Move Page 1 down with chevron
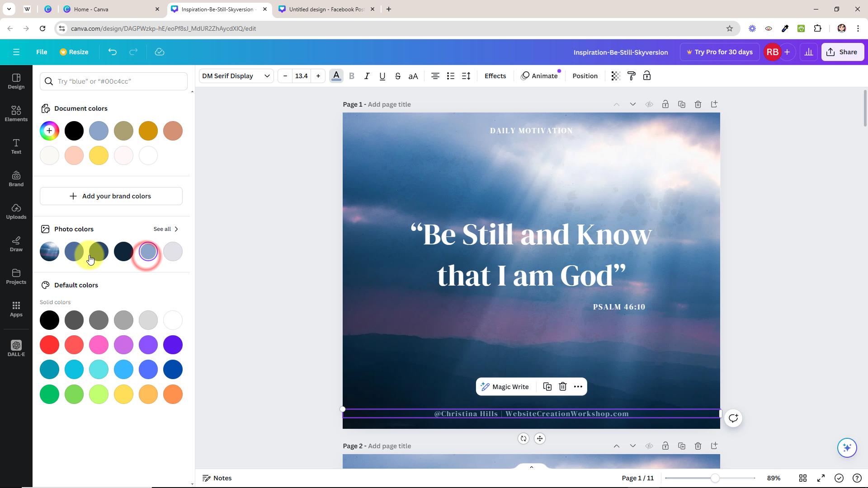Image resolution: width=868 pixels, height=488 pixels. tap(633, 104)
